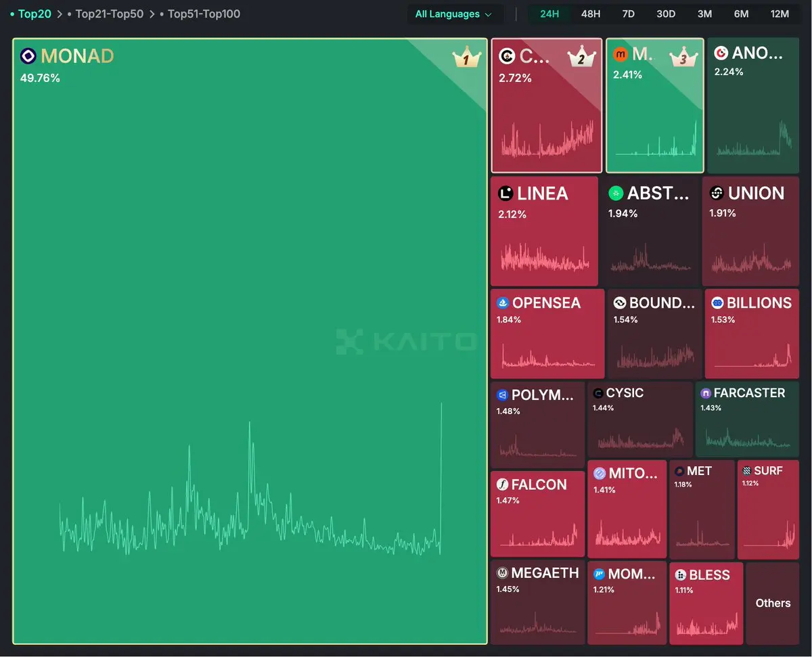Click the SURF logo icon
The width and height of the screenshot is (812, 657).
tap(746, 471)
